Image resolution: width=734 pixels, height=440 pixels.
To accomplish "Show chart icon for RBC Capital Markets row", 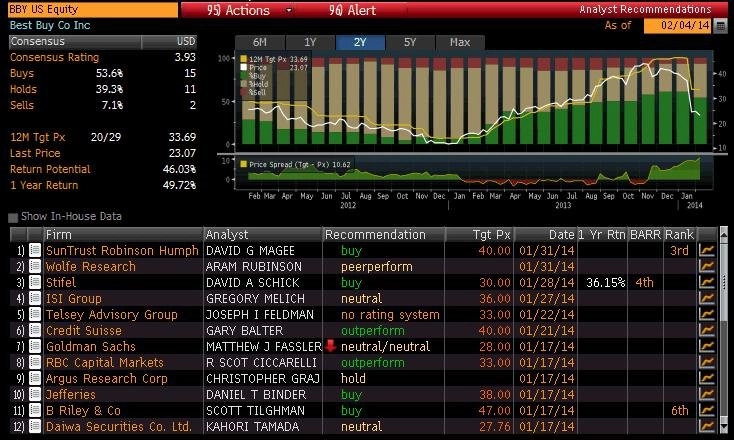I will (707, 362).
